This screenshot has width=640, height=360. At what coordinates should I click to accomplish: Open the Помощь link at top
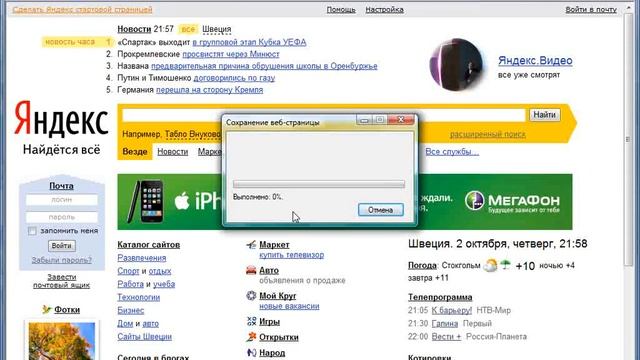[341, 9]
